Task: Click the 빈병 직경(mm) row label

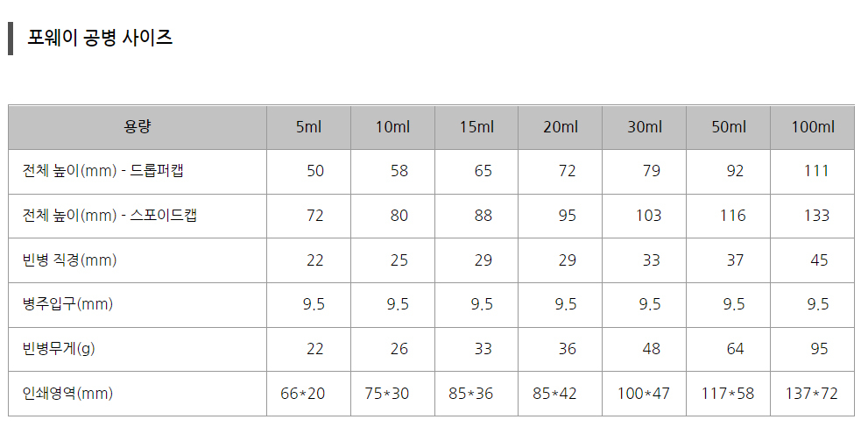Action: pos(69,260)
